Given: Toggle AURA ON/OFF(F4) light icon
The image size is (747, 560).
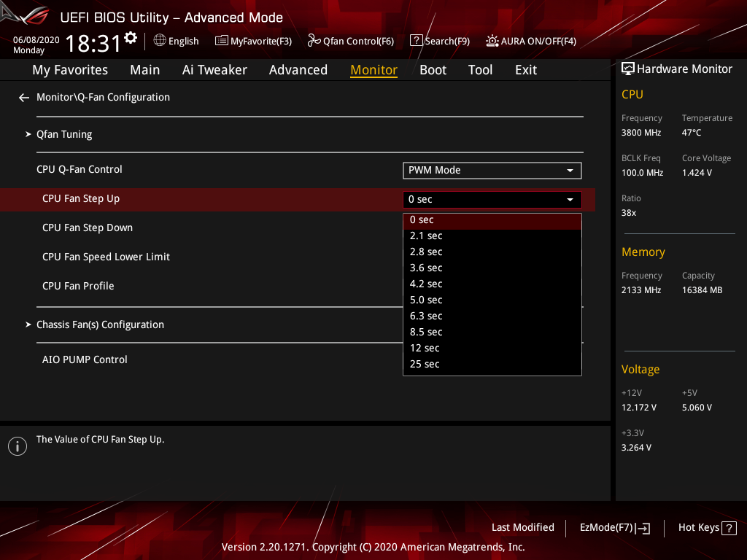Looking at the screenshot, I should tap(492, 41).
